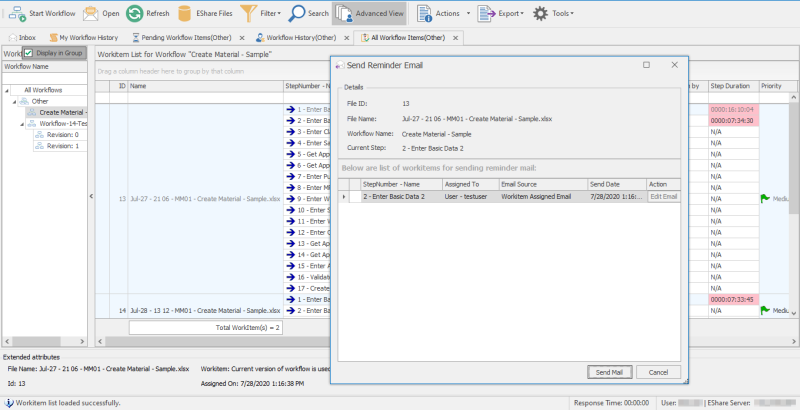Click Edit Email for the workitem row
This screenshot has width=800, height=410.
coord(663,197)
